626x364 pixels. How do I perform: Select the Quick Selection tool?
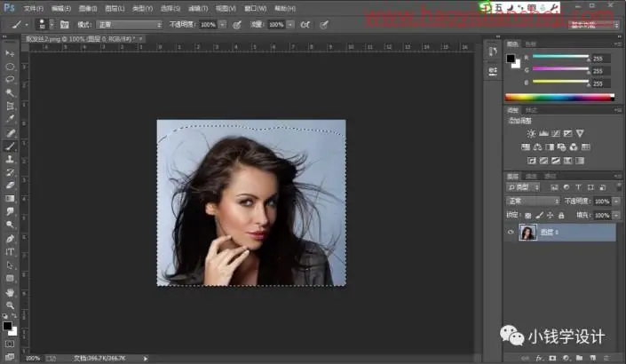(x=10, y=92)
